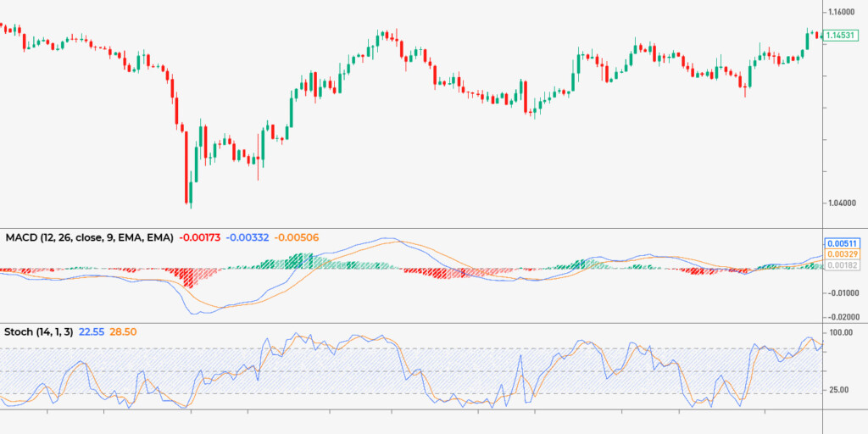Click the -0.01000 MACD axis label
The image size is (868, 434).
pyautogui.click(x=844, y=293)
